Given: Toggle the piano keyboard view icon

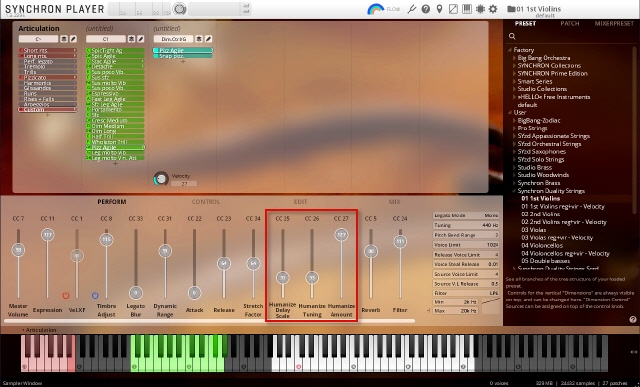Looking at the screenshot, I should pyautogui.click(x=467, y=9).
